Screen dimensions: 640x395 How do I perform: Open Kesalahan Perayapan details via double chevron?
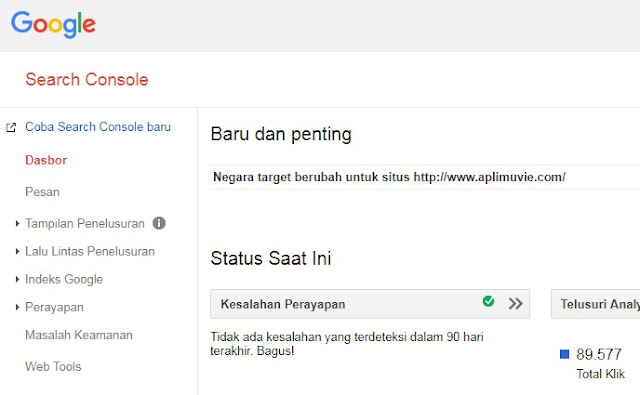[516, 304]
